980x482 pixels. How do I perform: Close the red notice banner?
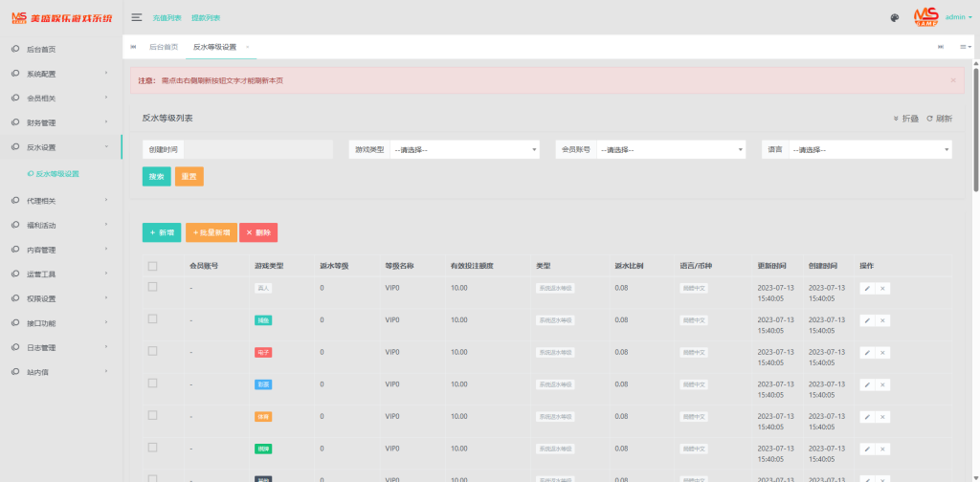(x=952, y=80)
